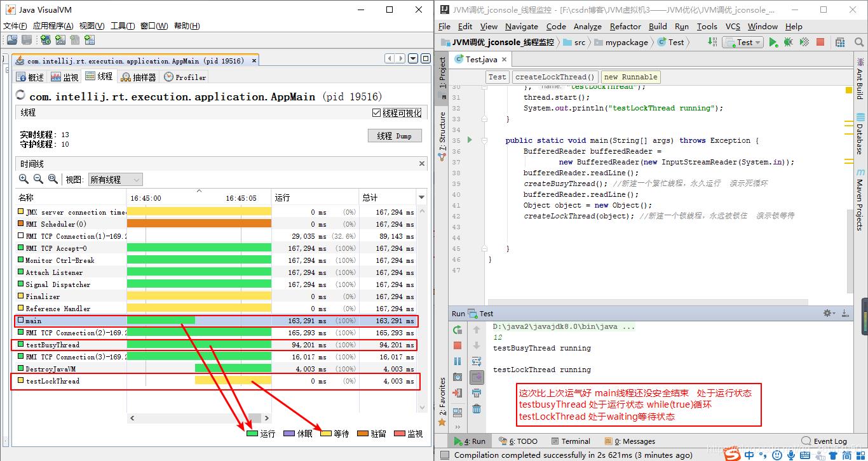Toggle scroll-to-end button in Run panel
The width and height of the screenshot is (868, 461).
477,377
